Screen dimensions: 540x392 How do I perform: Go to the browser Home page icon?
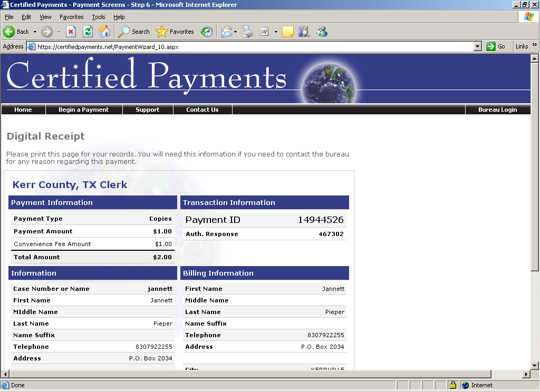click(104, 32)
